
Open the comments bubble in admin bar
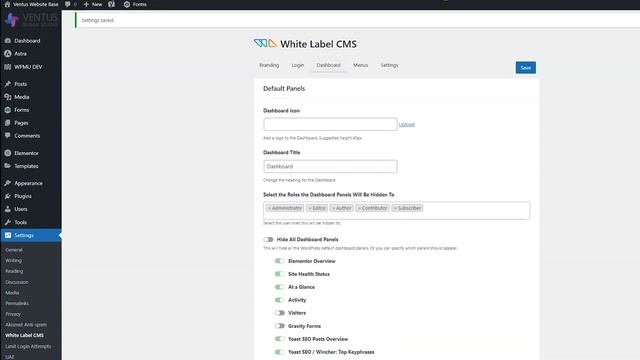pyautogui.click(x=68, y=4)
